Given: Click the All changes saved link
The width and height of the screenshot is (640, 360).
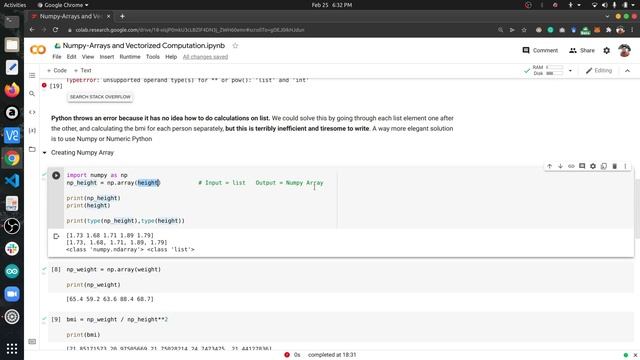Looking at the screenshot, I should [x=205, y=57].
